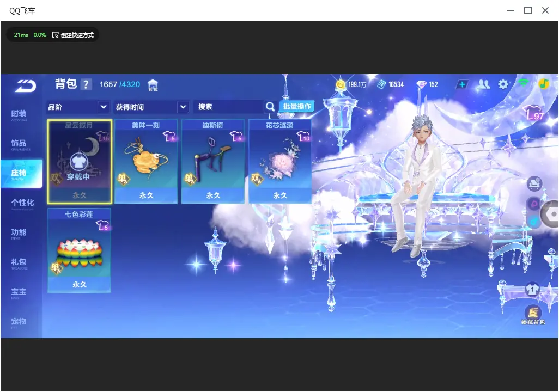Switch to the 时装 tab
Image resolution: width=559 pixels, height=392 pixels.
20,115
